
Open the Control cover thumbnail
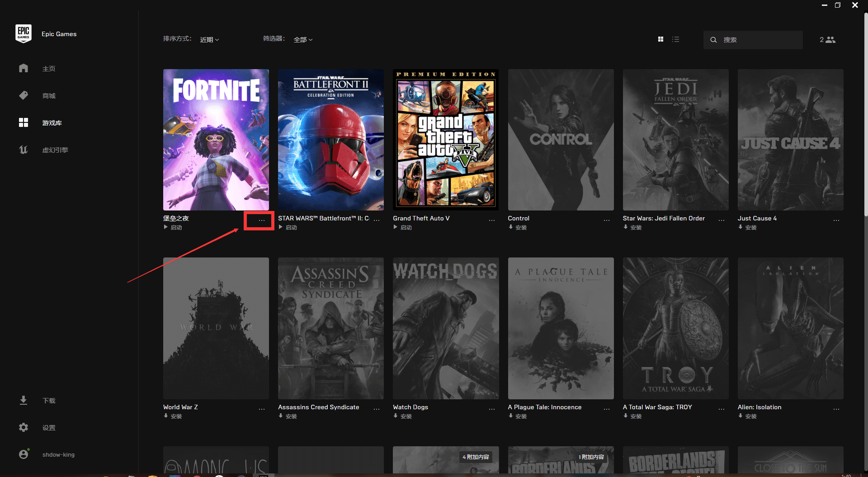(561, 140)
